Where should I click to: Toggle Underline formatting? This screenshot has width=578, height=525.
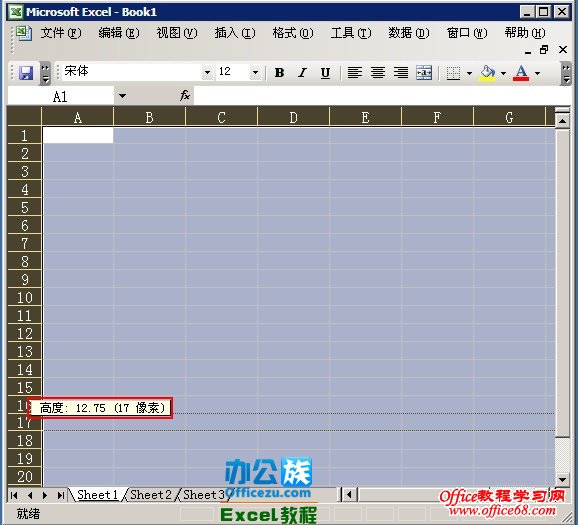coord(325,73)
